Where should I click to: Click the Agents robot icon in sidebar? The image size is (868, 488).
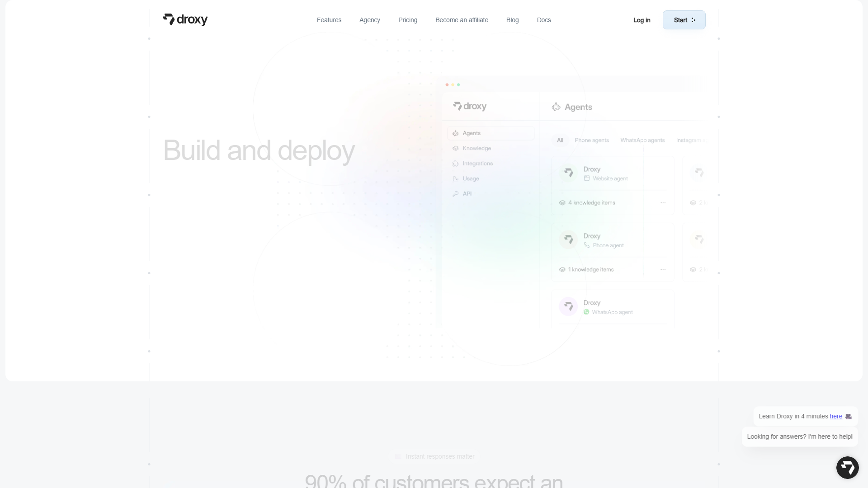coord(455,133)
